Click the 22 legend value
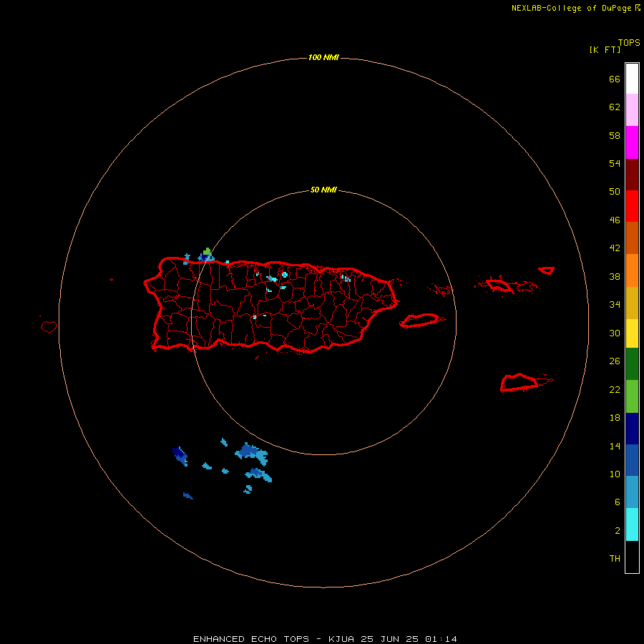The image size is (644, 644). pos(615,389)
